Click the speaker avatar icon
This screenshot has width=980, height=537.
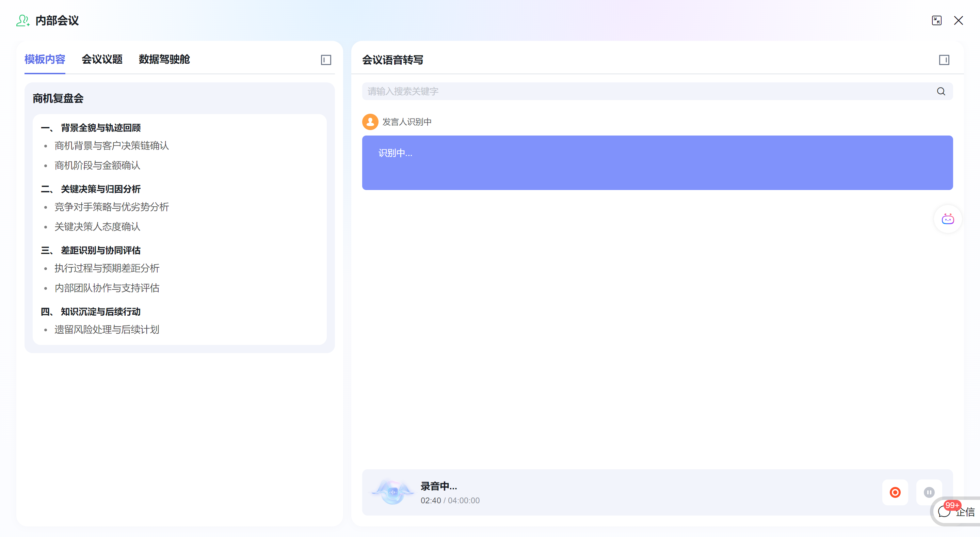pos(370,122)
